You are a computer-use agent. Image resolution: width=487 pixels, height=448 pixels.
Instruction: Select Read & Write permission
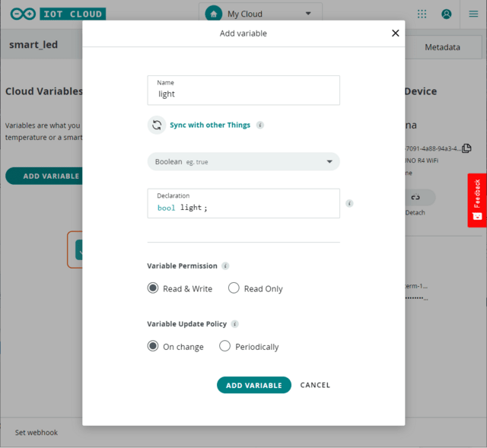153,288
